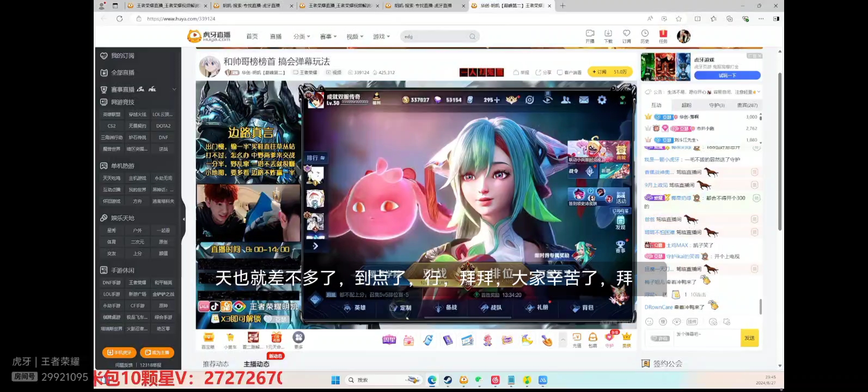Go to 首页 in top nav
This screenshot has height=392, width=868.
[252, 36]
